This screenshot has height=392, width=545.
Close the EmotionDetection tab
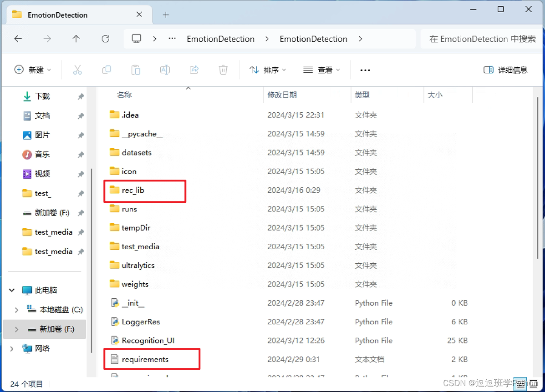pos(139,15)
